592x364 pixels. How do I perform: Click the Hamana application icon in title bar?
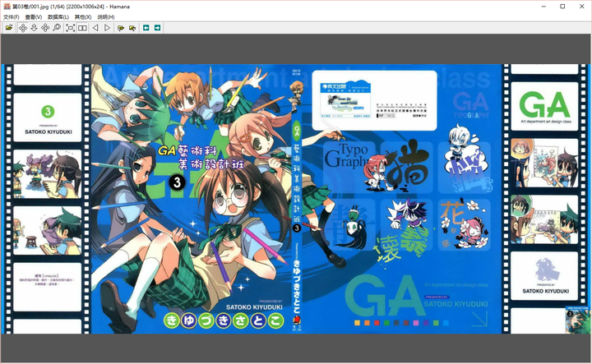[x=7, y=7]
